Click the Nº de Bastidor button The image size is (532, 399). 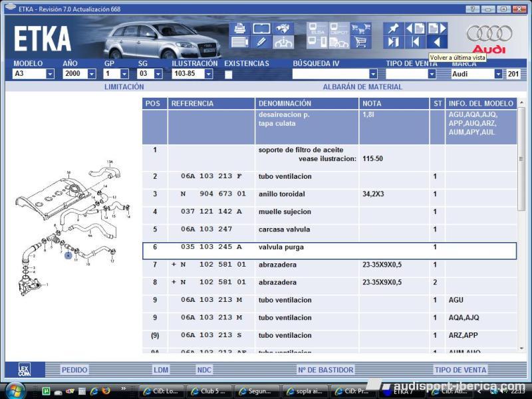(x=326, y=370)
